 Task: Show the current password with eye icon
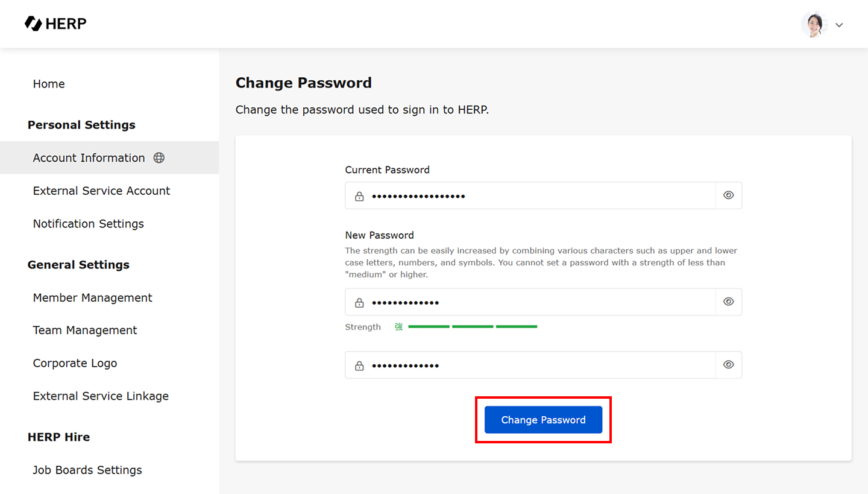(x=728, y=195)
